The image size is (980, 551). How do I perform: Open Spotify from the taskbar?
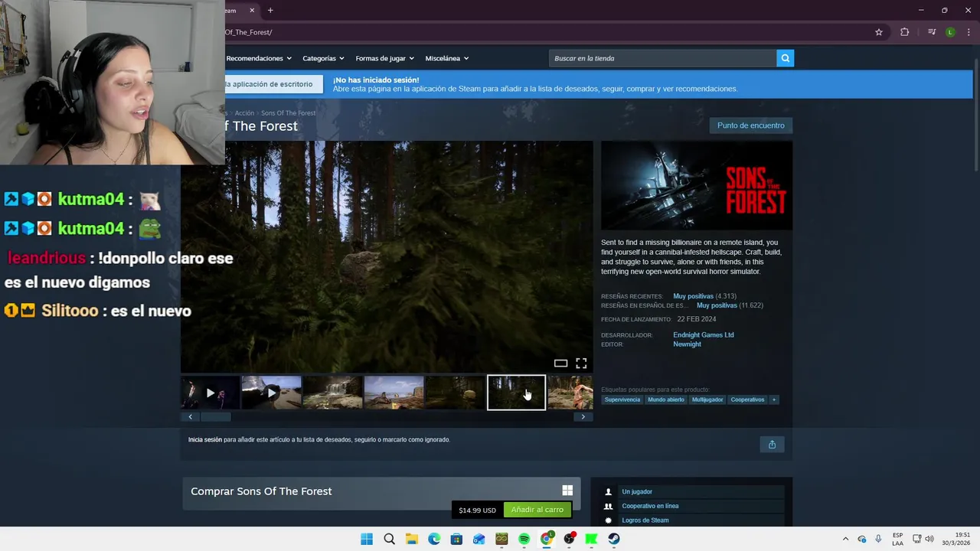[x=524, y=539]
